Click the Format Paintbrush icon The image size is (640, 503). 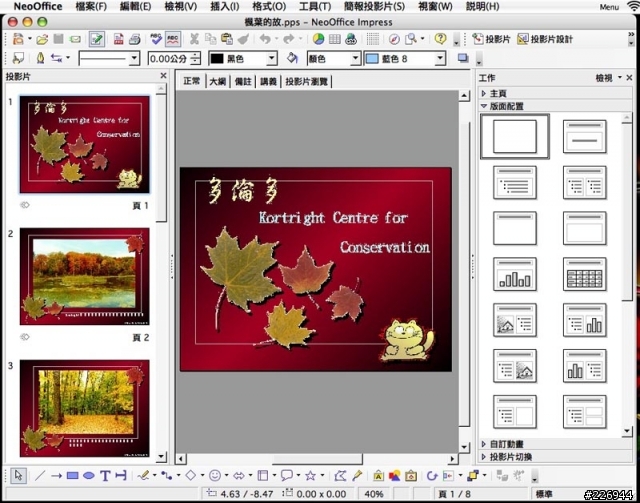tap(243, 39)
